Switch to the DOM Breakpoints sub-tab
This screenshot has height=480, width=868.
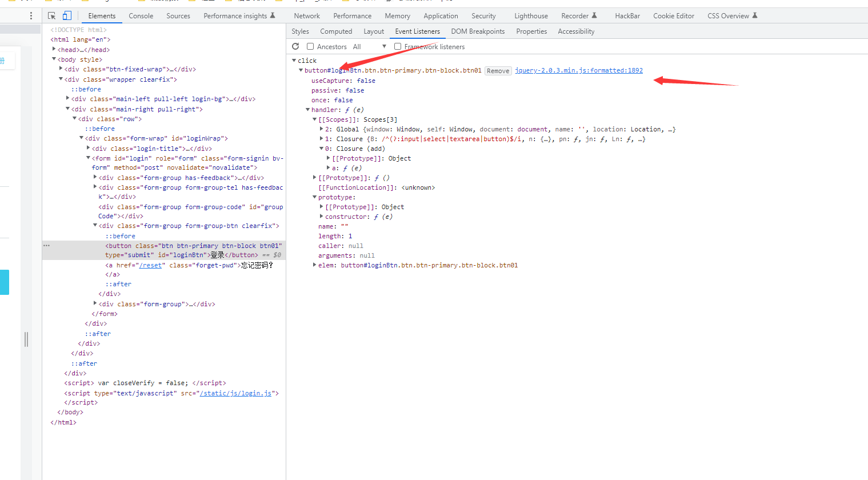pos(478,31)
